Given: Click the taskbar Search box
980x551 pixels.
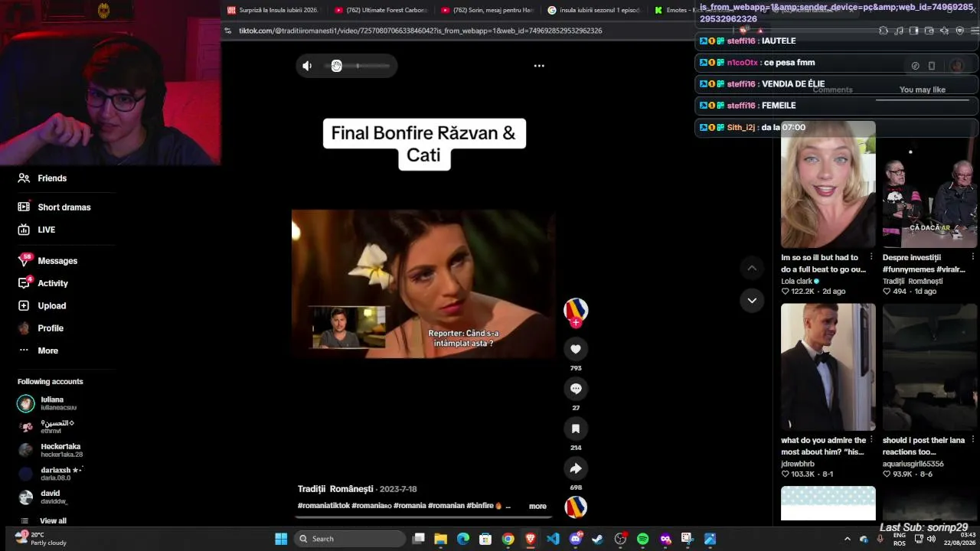Looking at the screenshot, I should [350, 539].
